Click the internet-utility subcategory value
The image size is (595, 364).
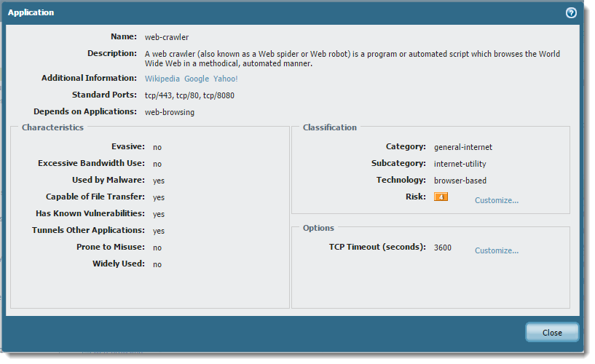460,164
